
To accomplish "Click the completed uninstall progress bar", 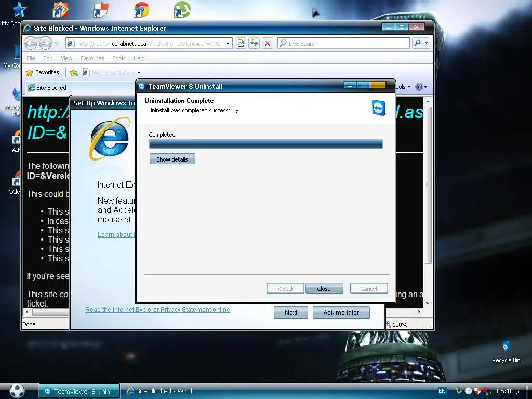I will pos(265,144).
